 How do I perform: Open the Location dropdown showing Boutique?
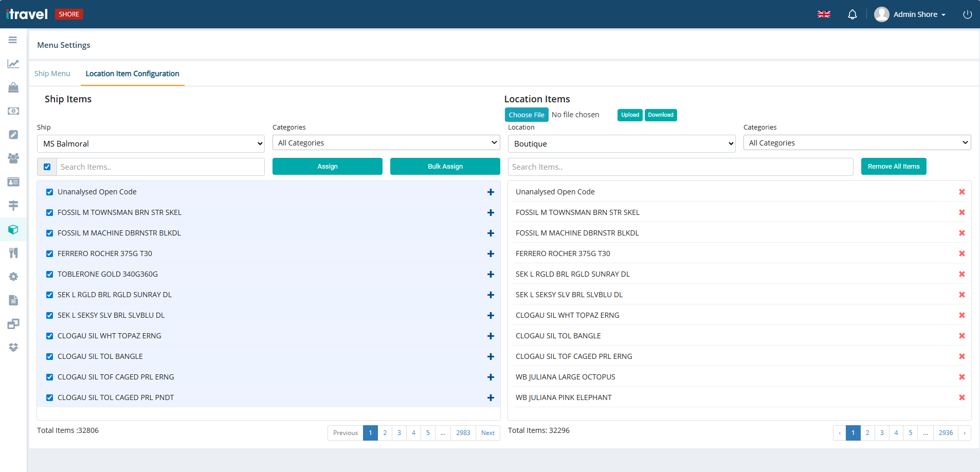point(621,143)
